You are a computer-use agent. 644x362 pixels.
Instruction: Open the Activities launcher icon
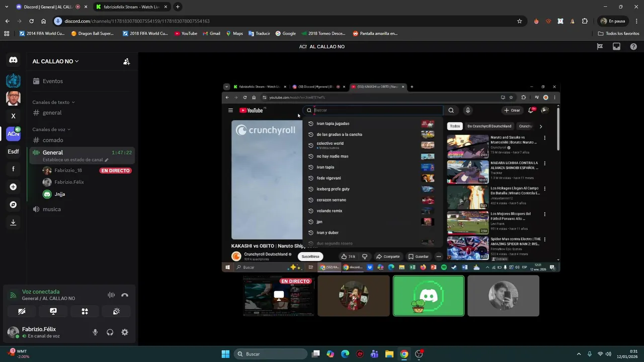[85, 311]
